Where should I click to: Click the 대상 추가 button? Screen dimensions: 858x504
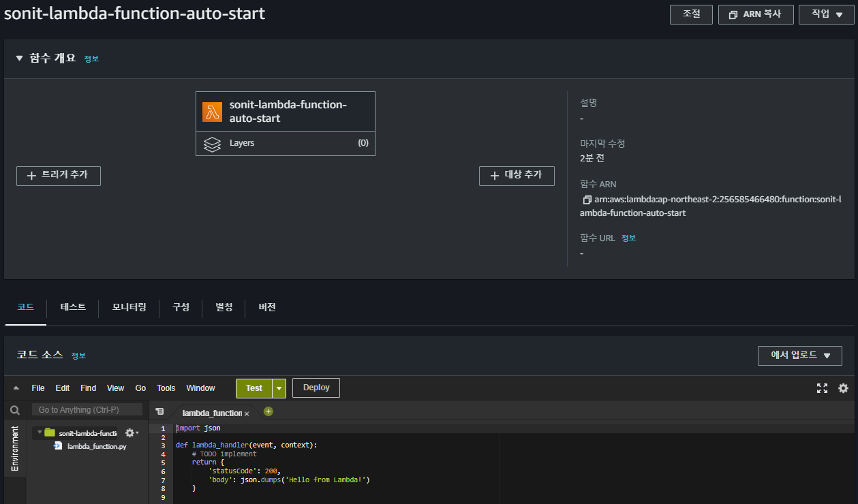click(517, 176)
